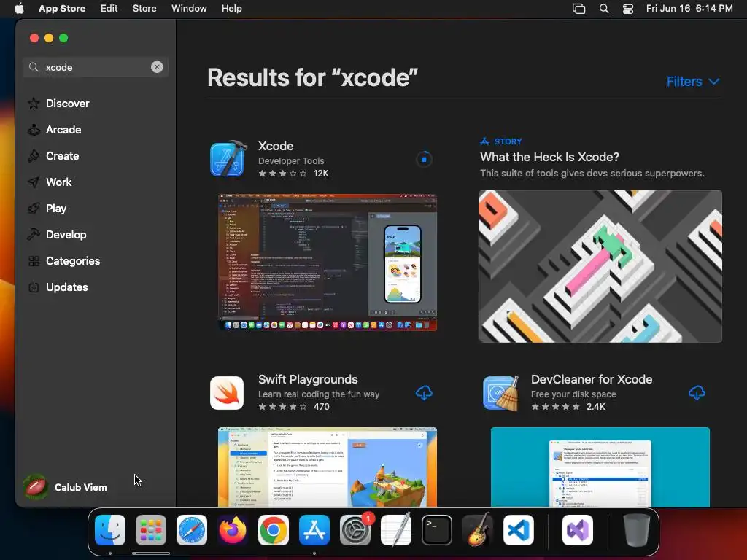Open the Store menu

[x=144, y=9]
